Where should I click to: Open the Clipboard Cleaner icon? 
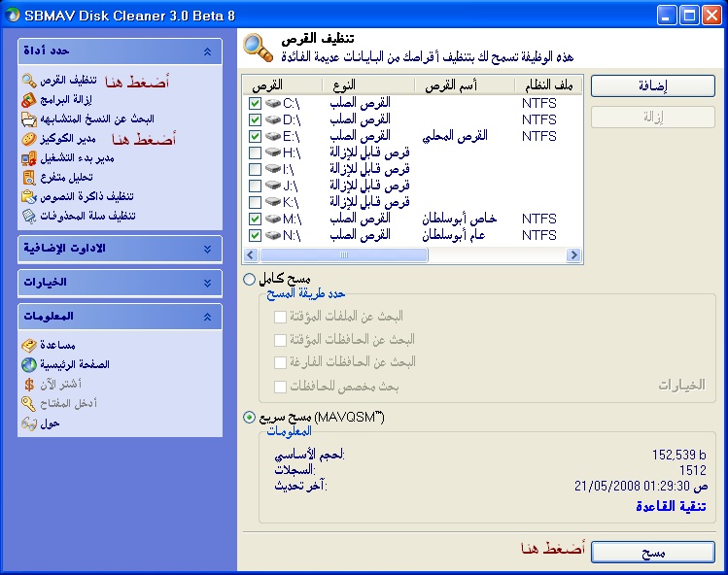29,197
